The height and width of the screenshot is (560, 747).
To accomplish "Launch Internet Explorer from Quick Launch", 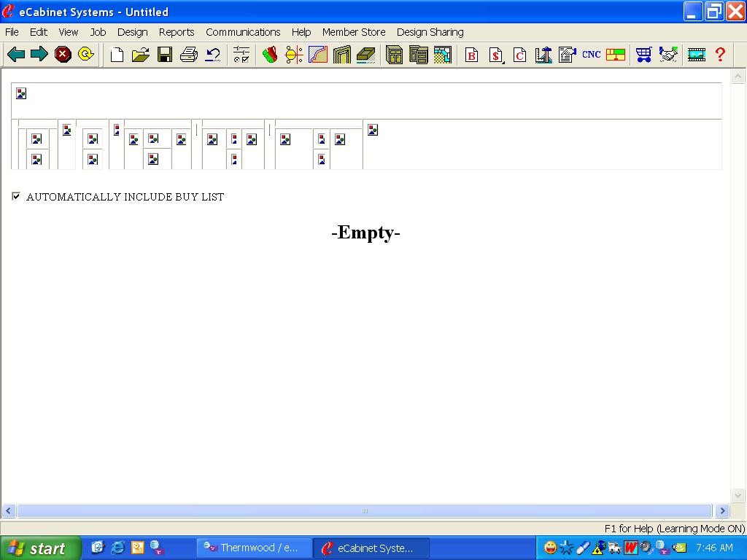I will point(117,548).
